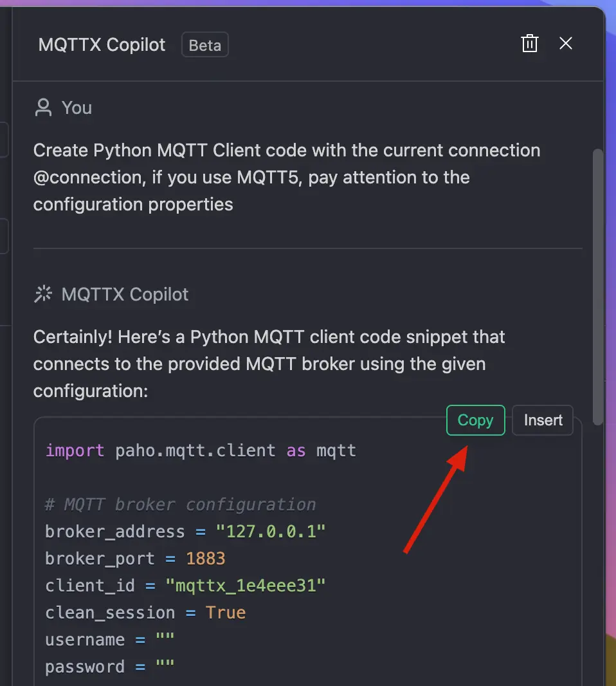This screenshot has width=616, height=686.
Task: Click the Beta badge next to title
Action: (x=204, y=44)
